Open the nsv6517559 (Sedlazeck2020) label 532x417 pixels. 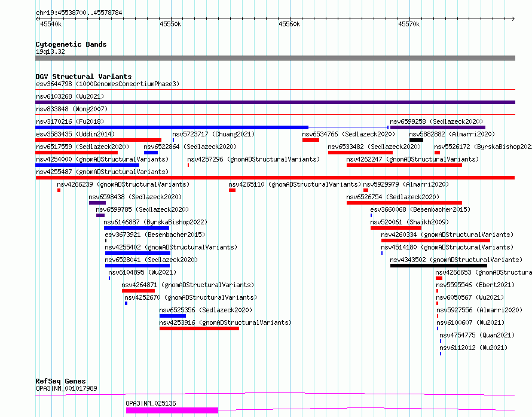point(82,147)
